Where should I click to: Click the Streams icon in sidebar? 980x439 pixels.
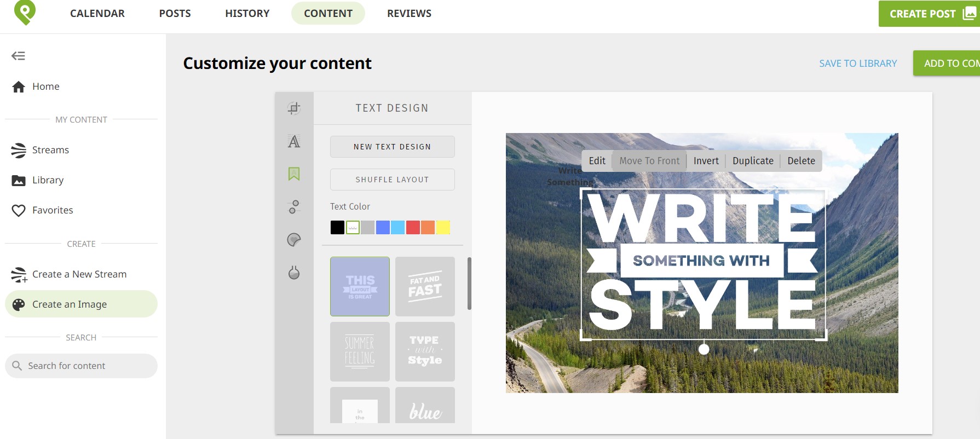point(19,150)
